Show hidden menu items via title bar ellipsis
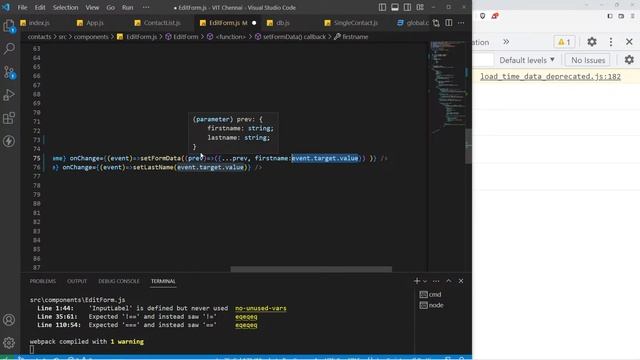This screenshot has width=640, height=360. (146, 7)
